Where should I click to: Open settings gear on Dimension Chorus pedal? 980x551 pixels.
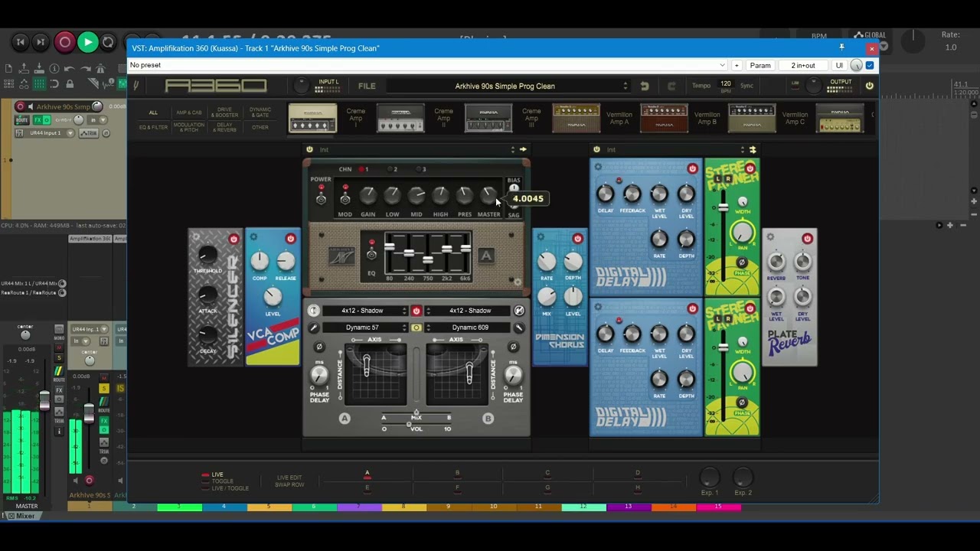point(540,237)
